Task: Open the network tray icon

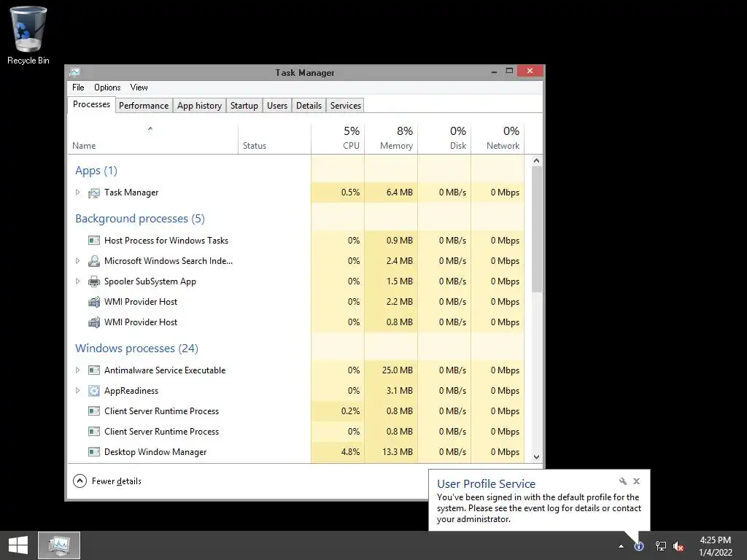Action: [660, 546]
